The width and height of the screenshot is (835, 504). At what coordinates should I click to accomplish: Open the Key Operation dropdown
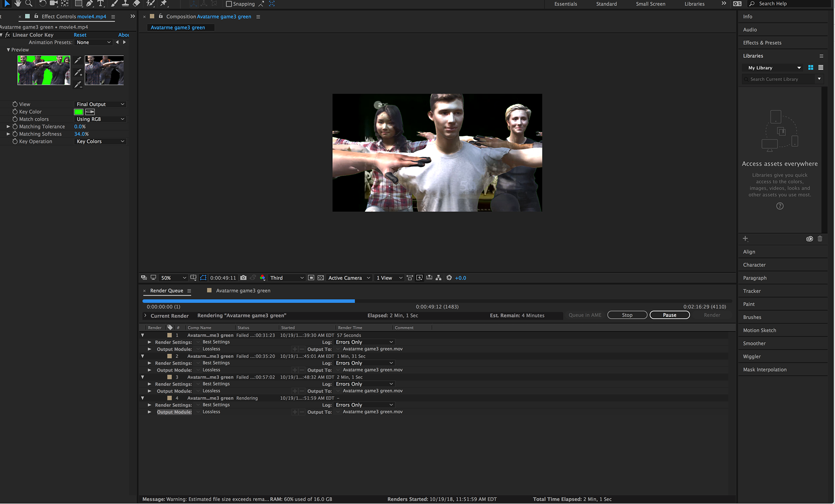point(100,141)
